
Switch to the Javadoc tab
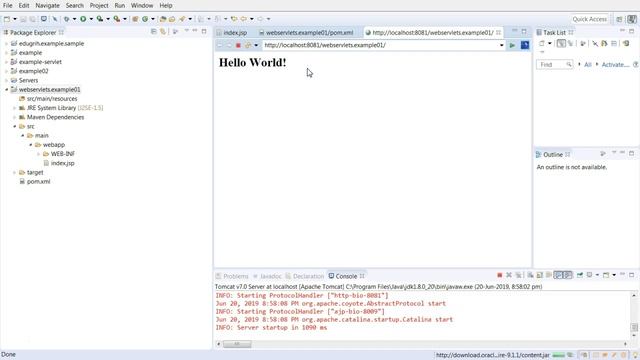point(271,276)
